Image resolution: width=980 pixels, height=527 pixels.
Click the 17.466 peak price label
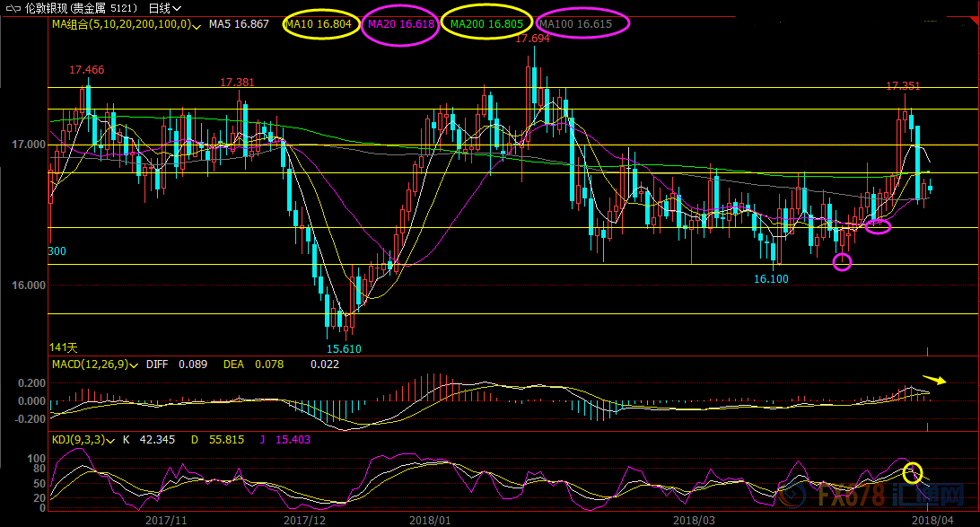pos(87,70)
